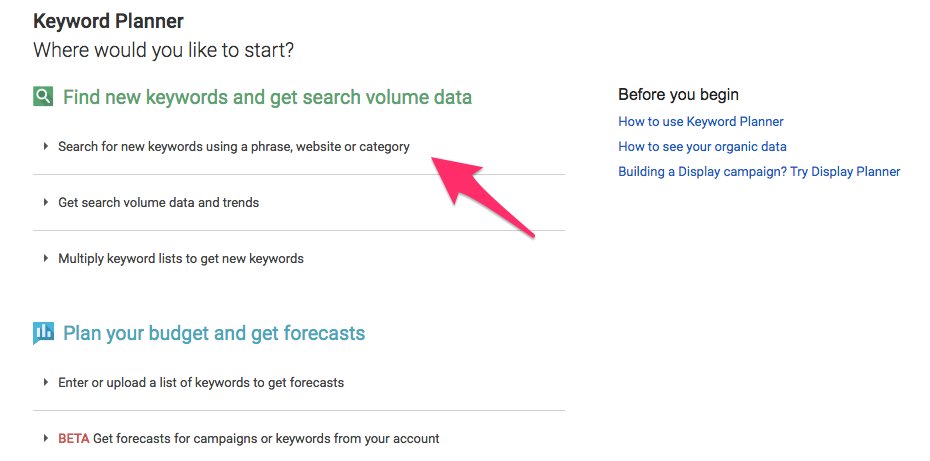
Task: Toggle arrow beside "Multiply keyword lists"
Action: click(x=46, y=258)
